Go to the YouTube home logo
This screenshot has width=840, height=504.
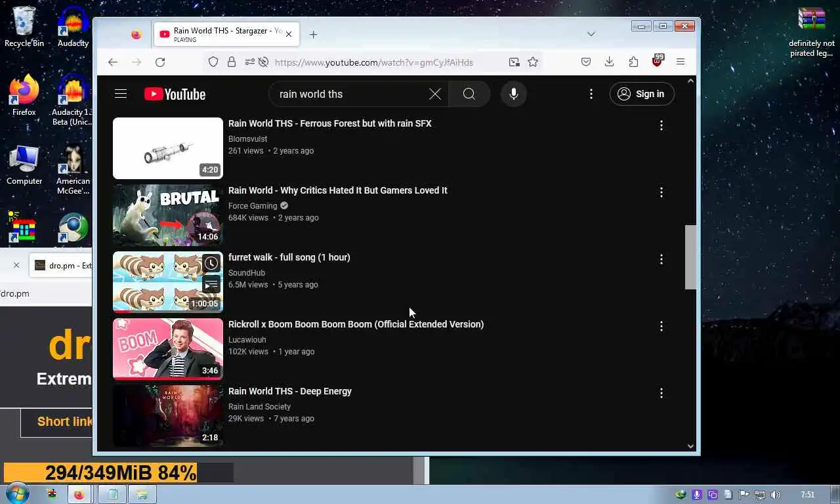point(175,94)
